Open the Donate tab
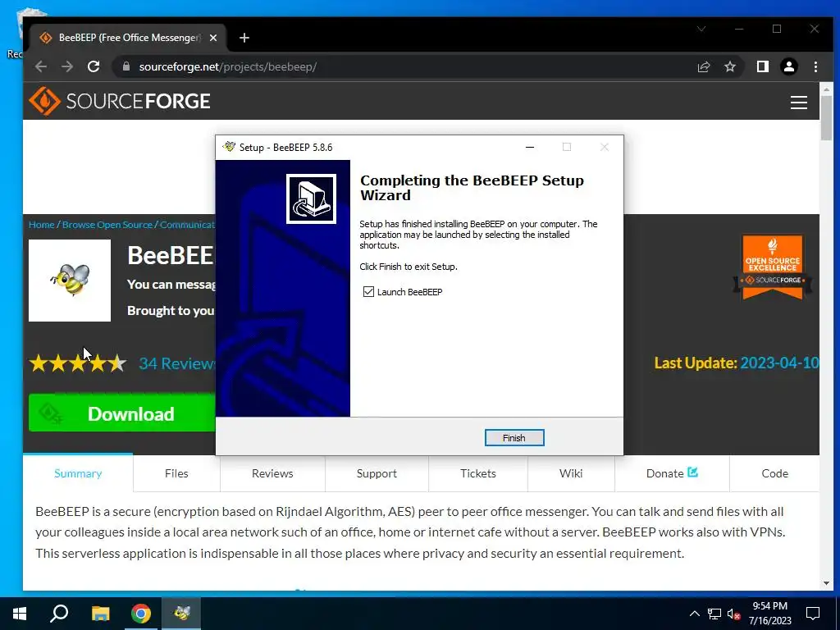Image resolution: width=840 pixels, height=630 pixels. click(x=672, y=473)
